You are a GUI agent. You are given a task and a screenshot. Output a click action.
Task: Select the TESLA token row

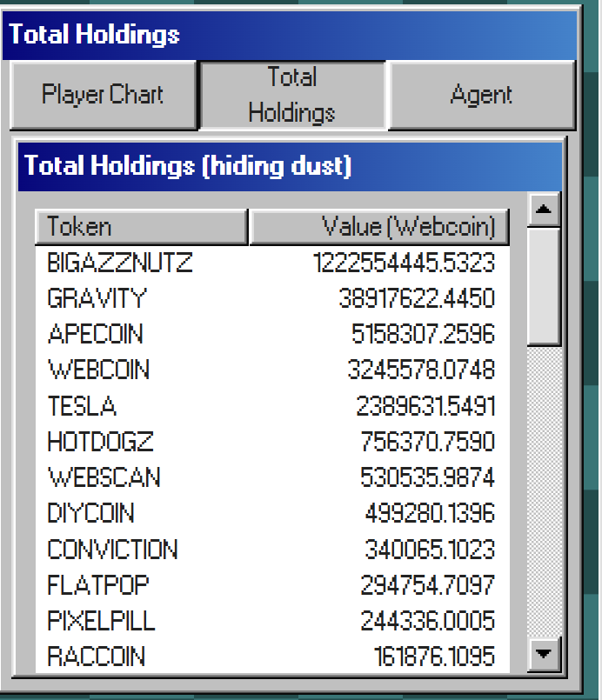pyautogui.click(x=272, y=406)
